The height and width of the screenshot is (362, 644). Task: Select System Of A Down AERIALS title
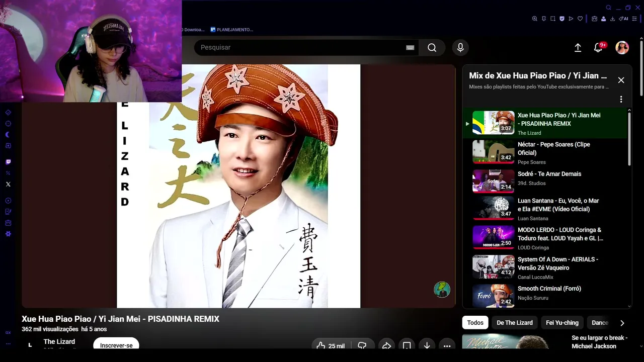click(558, 263)
